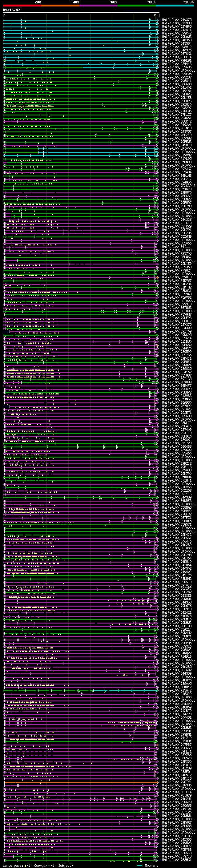This screenshot has width=197, height=868.
Task: Choose the UniRef100_A9VJK7 hit
Action: click(x=177, y=169)
